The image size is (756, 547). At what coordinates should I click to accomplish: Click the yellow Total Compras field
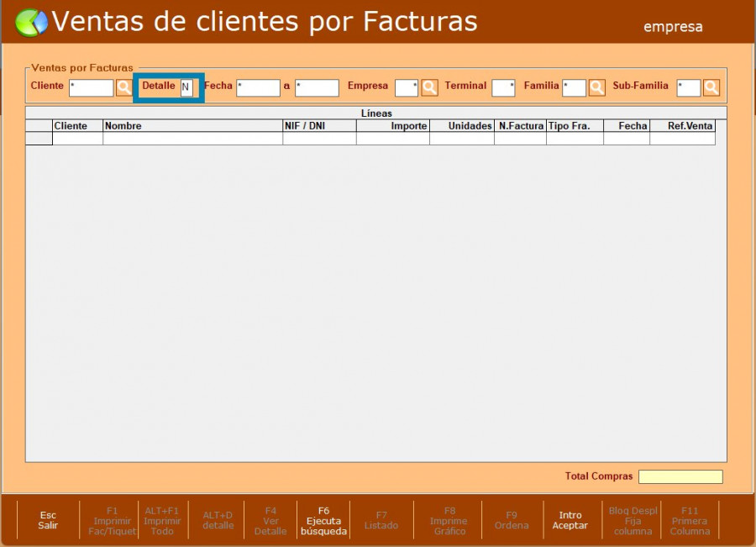tap(680, 477)
